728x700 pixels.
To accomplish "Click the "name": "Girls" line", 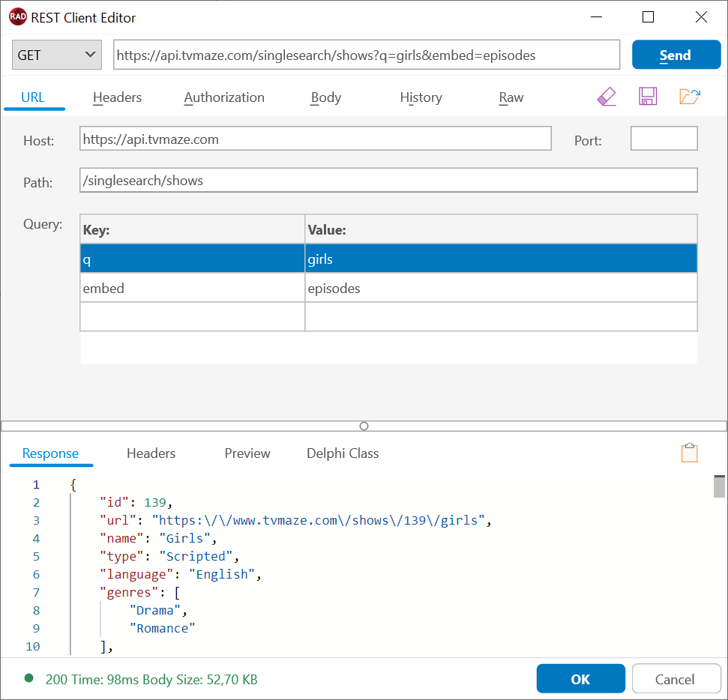I will coord(158,538).
